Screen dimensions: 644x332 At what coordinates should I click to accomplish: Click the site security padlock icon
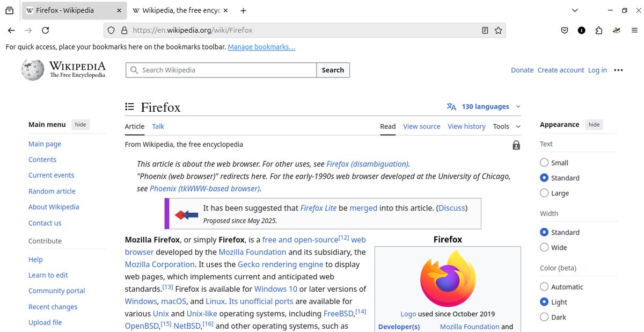click(x=124, y=31)
